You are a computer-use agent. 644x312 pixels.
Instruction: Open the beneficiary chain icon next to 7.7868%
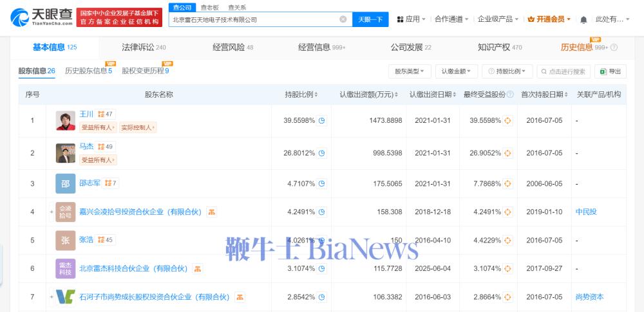click(508, 183)
